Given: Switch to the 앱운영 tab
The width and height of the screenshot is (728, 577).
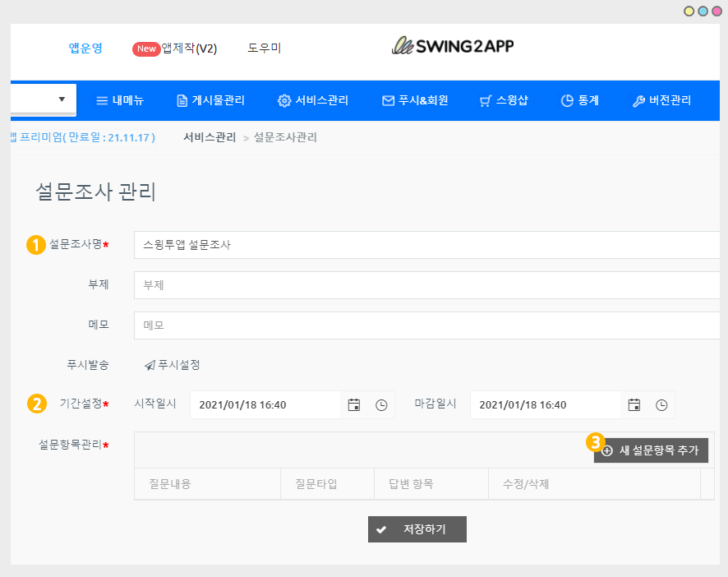Looking at the screenshot, I should [85, 48].
